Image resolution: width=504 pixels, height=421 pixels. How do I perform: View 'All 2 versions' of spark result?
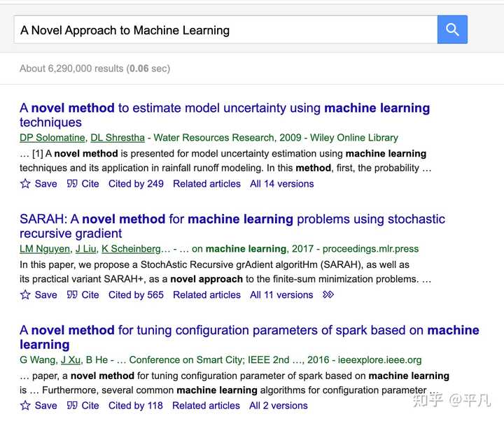[x=279, y=406]
